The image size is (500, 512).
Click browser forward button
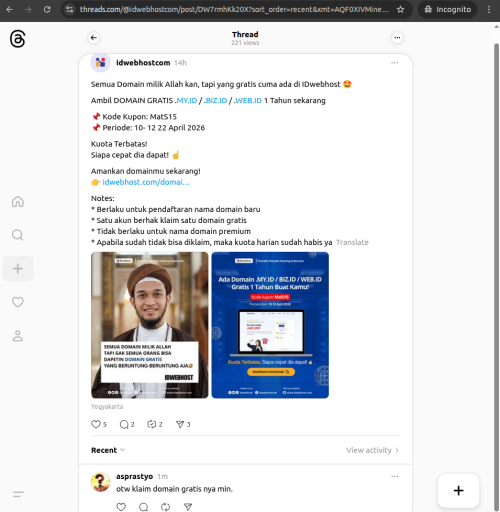28,9
